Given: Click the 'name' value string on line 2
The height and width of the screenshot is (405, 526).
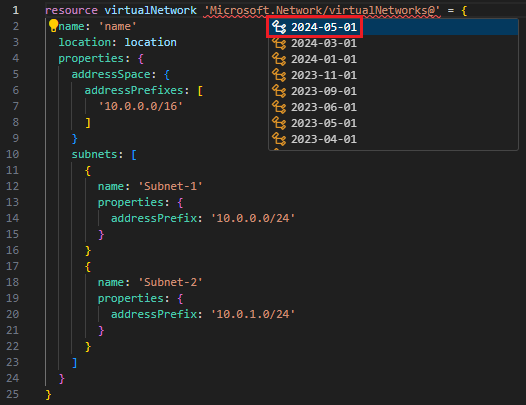Looking at the screenshot, I should pos(117,27).
